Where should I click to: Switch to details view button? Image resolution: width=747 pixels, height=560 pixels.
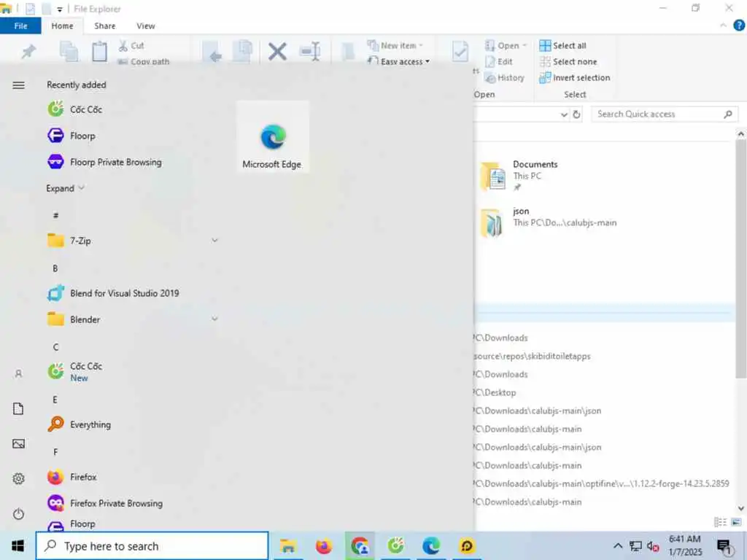click(720, 522)
